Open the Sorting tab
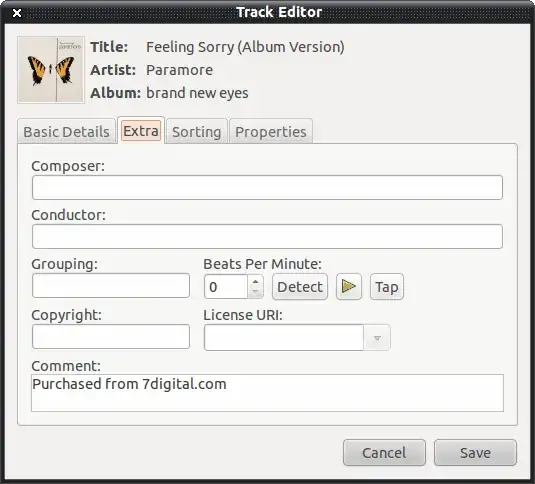Image resolution: width=535 pixels, height=484 pixels. click(x=197, y=132)
